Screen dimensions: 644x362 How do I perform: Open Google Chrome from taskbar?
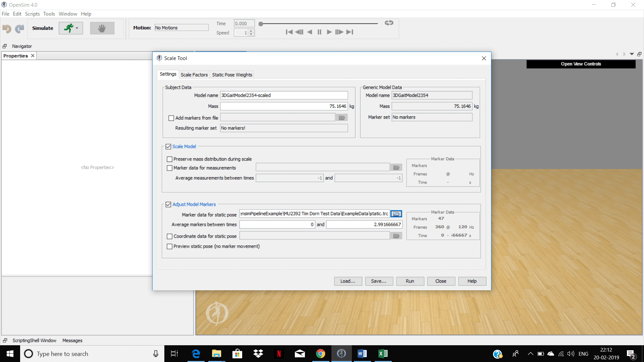320,354
